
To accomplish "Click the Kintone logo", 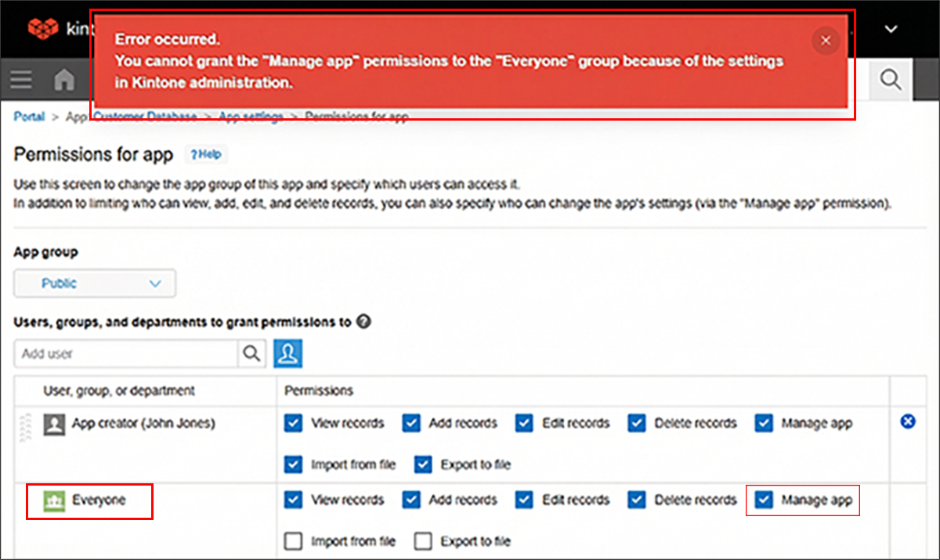I will pyautogui.click(x=43, y=28).
